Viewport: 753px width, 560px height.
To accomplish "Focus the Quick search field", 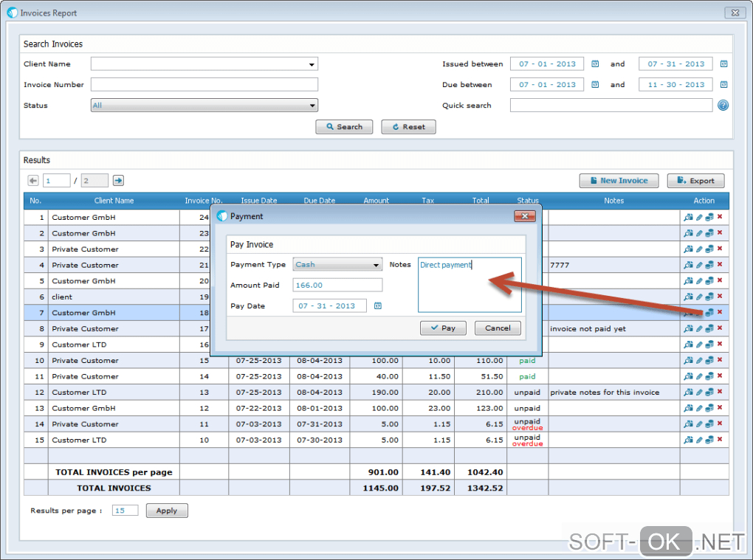I will [611, 105].
